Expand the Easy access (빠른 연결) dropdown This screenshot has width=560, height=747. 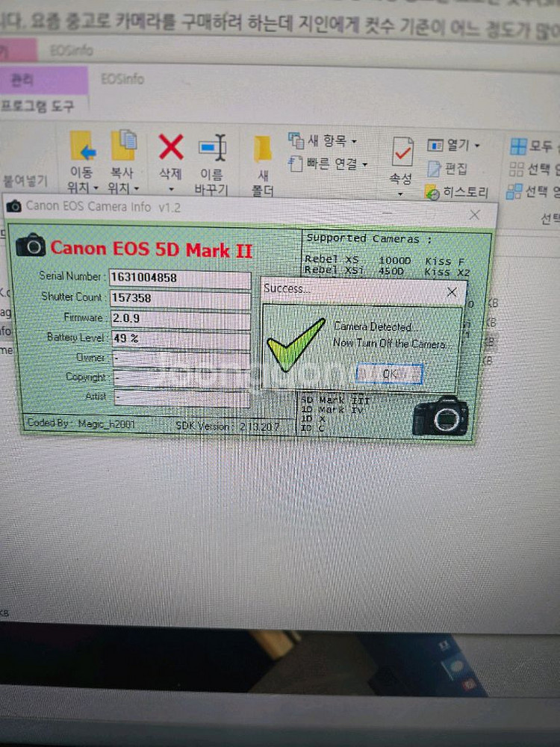click(x=364, y=164)
